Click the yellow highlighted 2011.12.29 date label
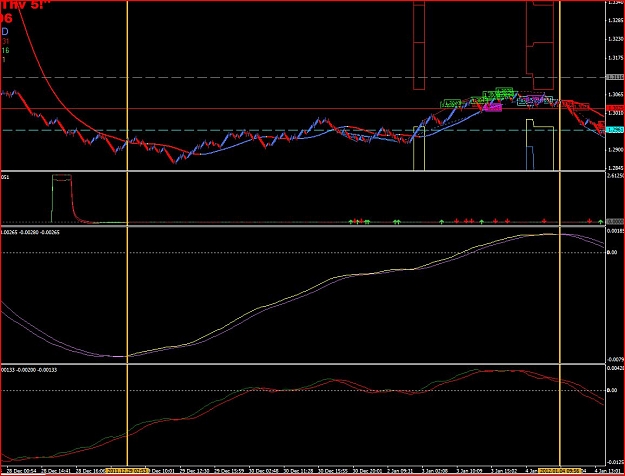Viewport: 625px width, 476px height. pos(127,471)
